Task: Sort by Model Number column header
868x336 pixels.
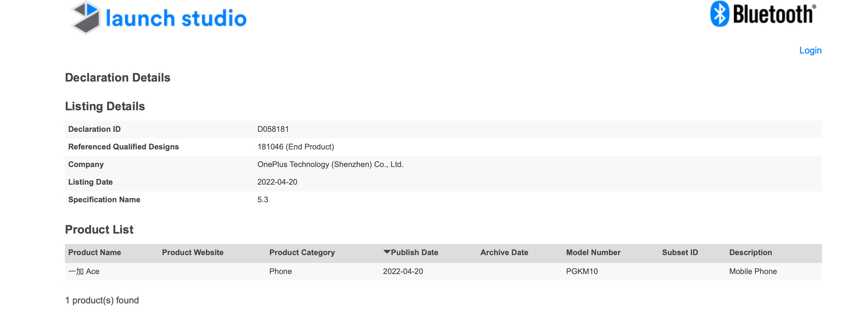Action: point(593,252)
